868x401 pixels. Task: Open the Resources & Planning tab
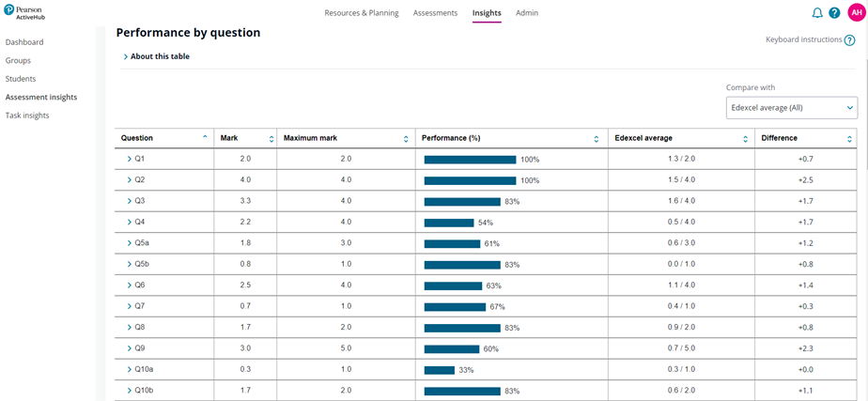pos(361,13)
